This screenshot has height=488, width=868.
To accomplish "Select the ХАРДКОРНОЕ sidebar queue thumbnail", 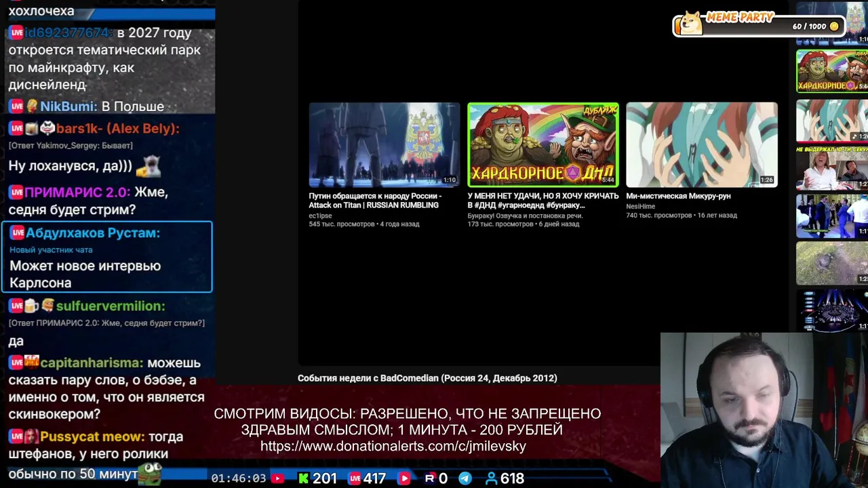I will [831, 70].
